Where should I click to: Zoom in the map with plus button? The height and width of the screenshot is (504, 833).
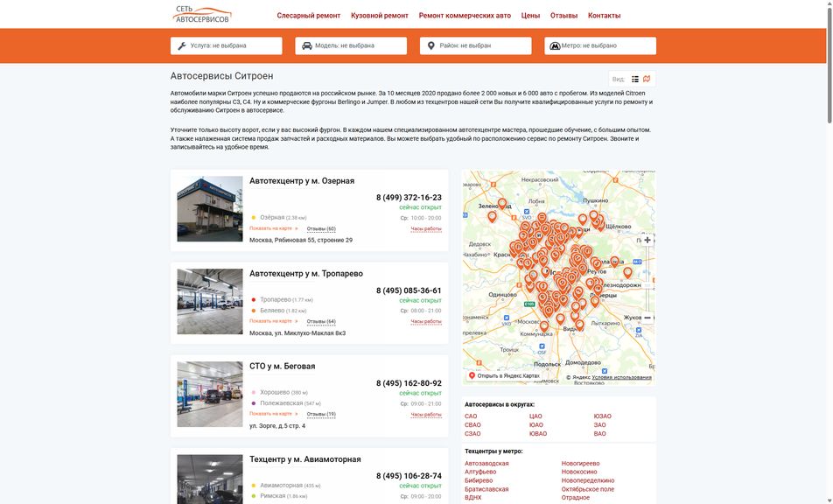647,240
